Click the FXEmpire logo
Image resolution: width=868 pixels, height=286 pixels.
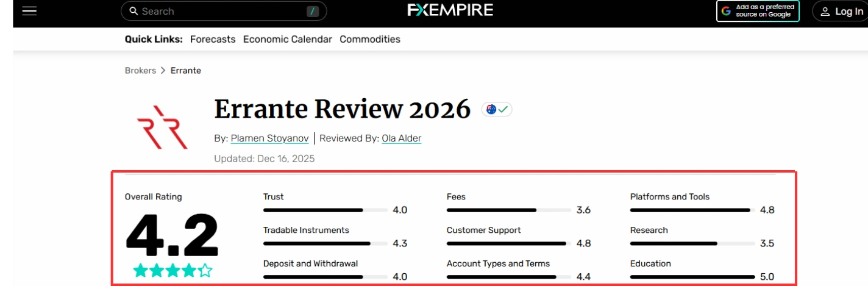(450, 10)
